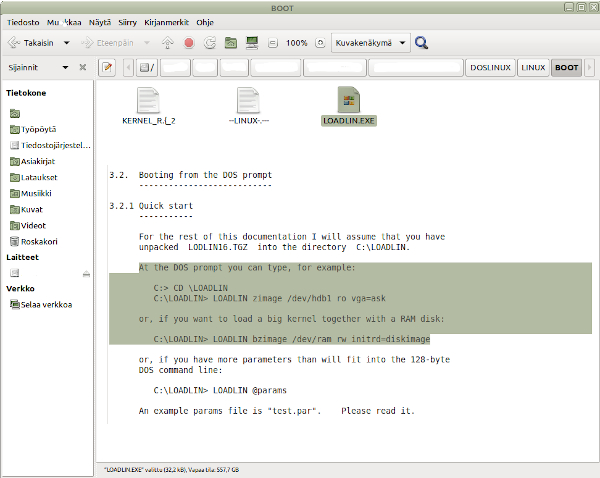Click the red stop loading icon

click(x=189, y=43)
